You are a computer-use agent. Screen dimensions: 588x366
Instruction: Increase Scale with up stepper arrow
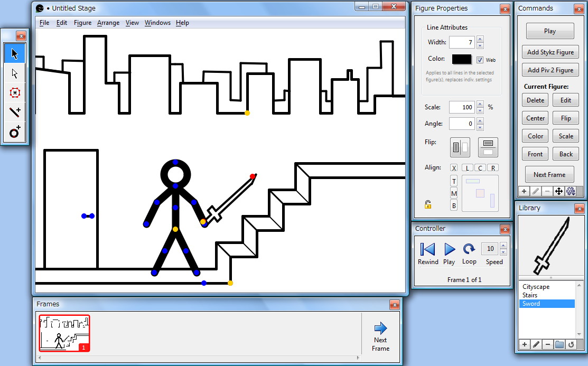[480, 104]
